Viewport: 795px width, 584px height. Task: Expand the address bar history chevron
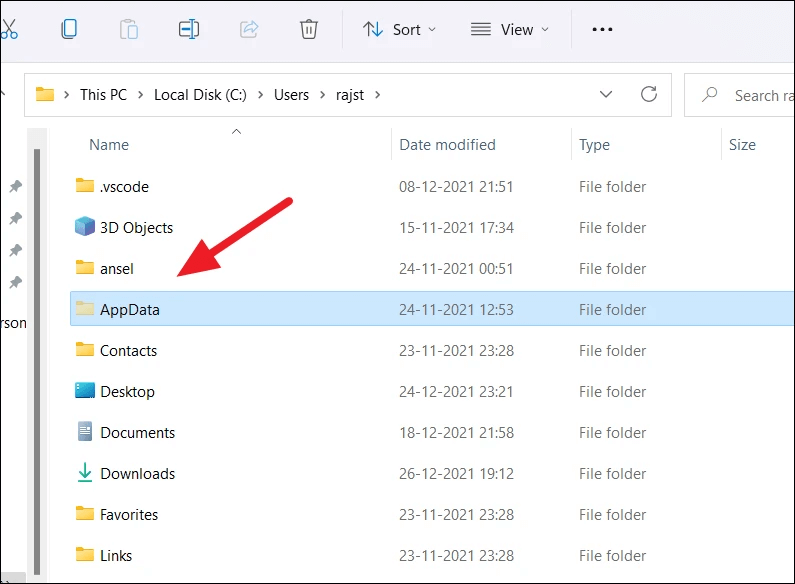click(606, 95)
